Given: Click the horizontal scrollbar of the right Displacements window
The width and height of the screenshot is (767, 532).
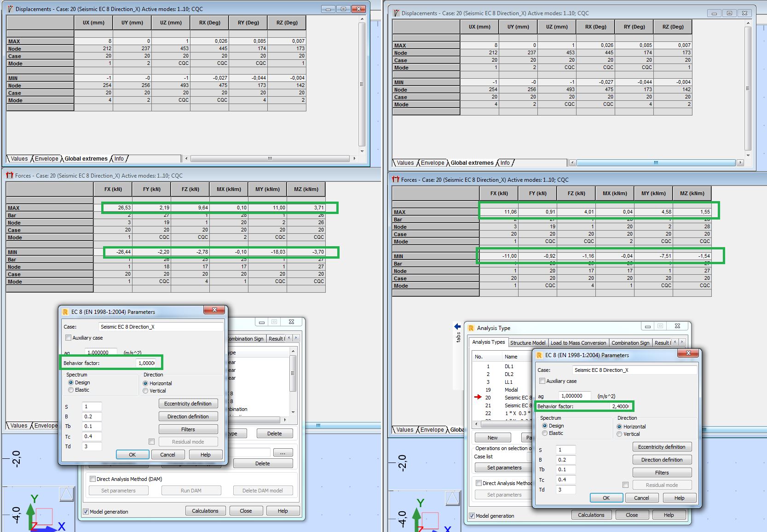Looking at the screenshot, I should pyautogui.click(x=656, y=162).
